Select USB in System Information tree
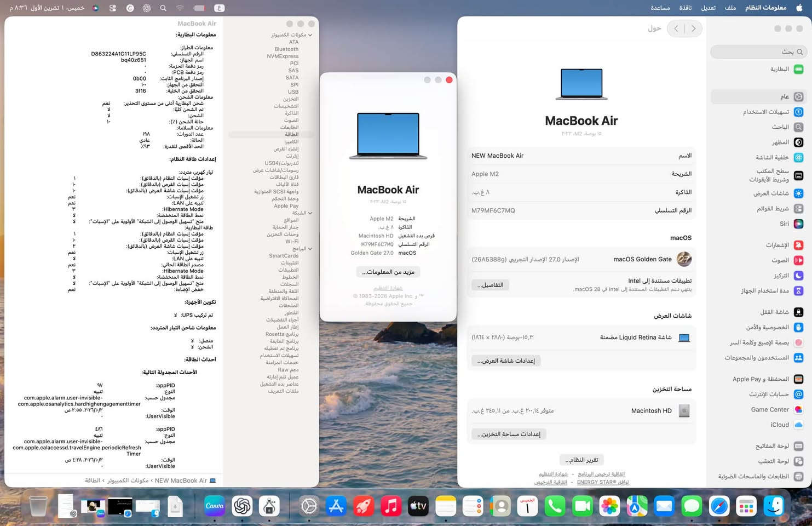This screenshot has height=526, width=812. (293, 92)
